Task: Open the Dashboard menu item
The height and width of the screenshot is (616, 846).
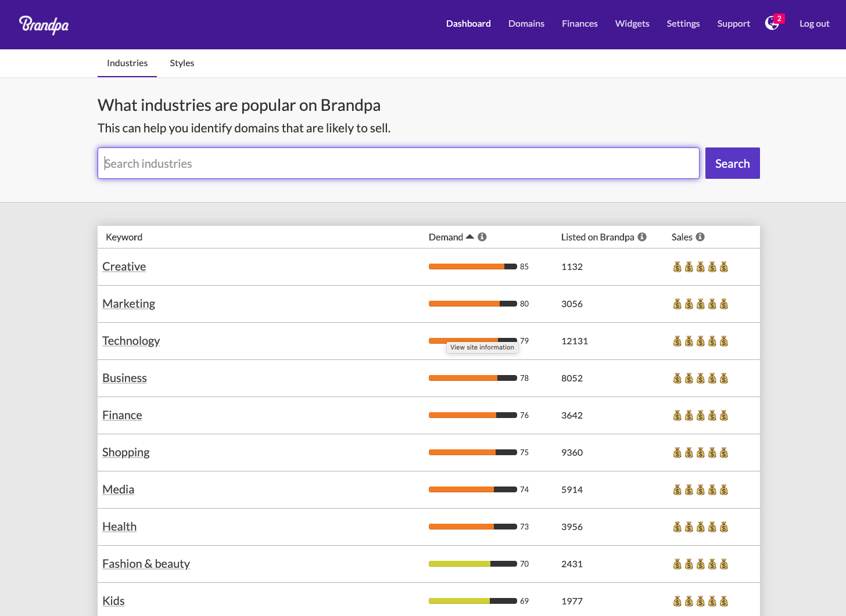Action: point(468,24)
